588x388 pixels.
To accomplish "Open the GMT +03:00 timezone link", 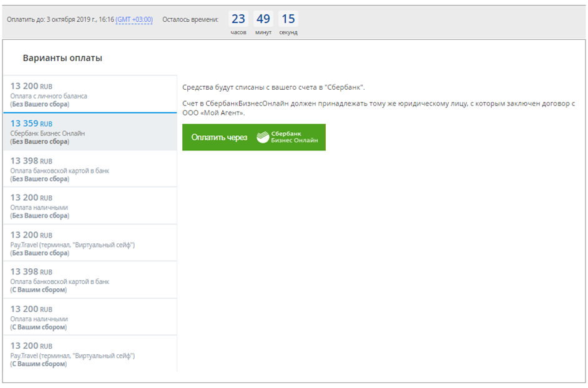I will [x=134, y=19].
